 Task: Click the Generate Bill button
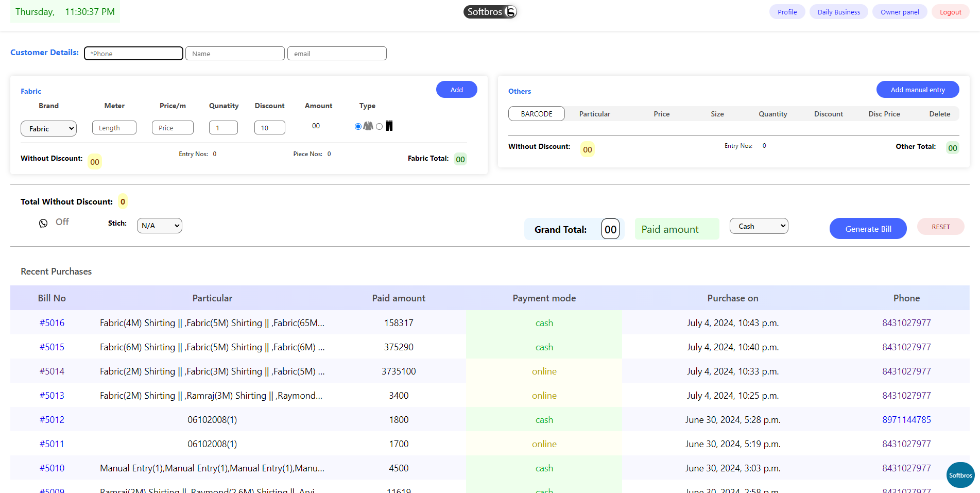pos(868,229)
